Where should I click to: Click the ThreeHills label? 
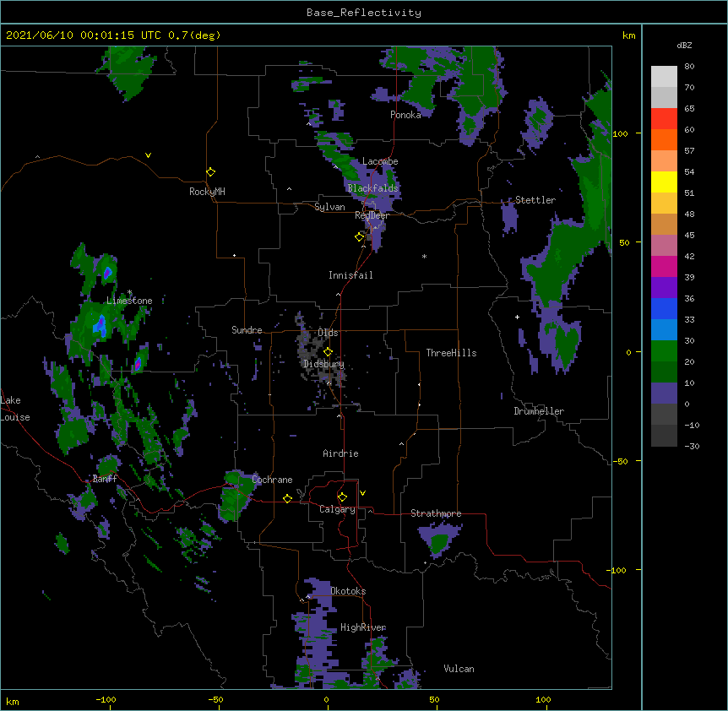point(451,353)
